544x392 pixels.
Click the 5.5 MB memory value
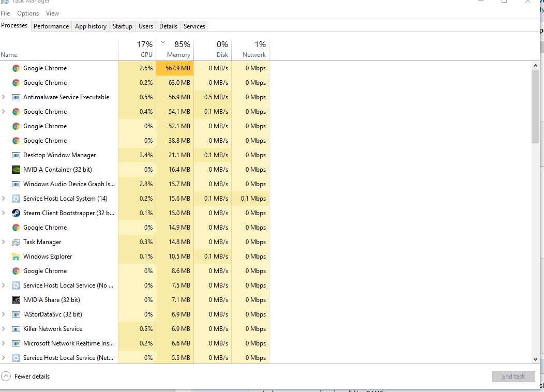click(x=181, y=358)
